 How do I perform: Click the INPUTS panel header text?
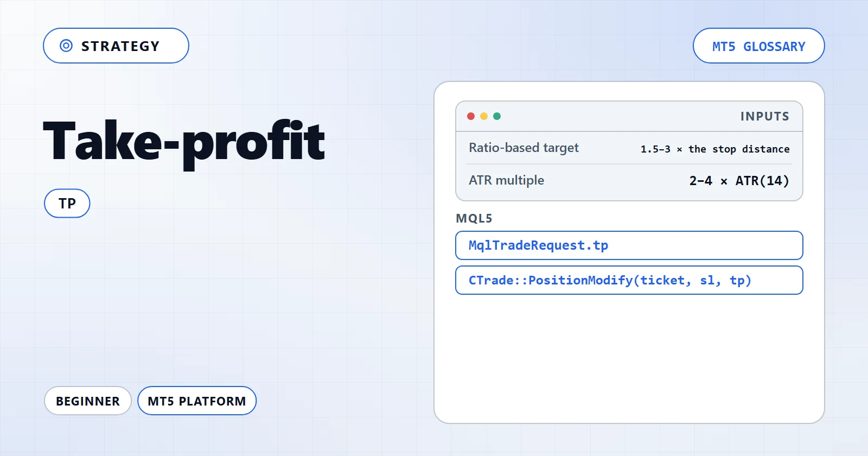coord(765,116)
